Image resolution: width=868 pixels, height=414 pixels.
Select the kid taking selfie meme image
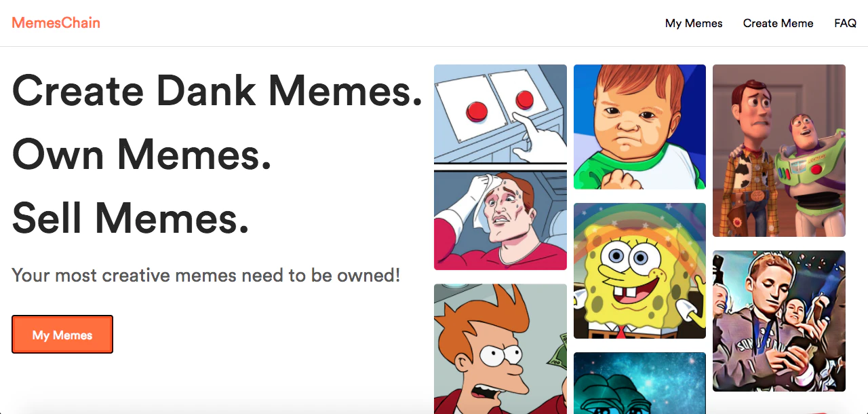click(x=779, y=321)
